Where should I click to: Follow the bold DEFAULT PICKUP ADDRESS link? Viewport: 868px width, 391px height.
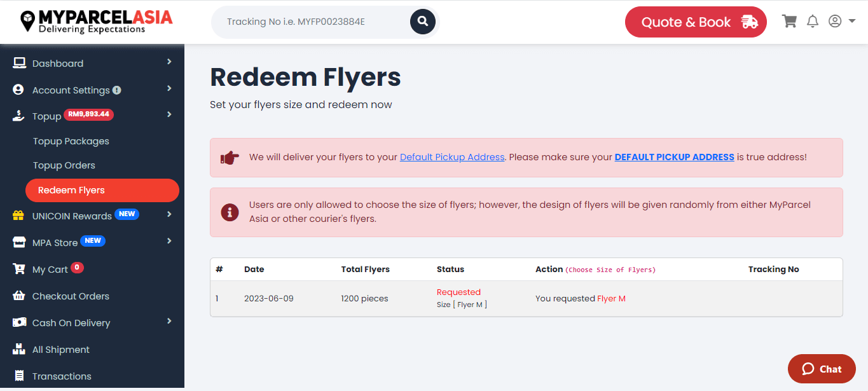[674, 157]
